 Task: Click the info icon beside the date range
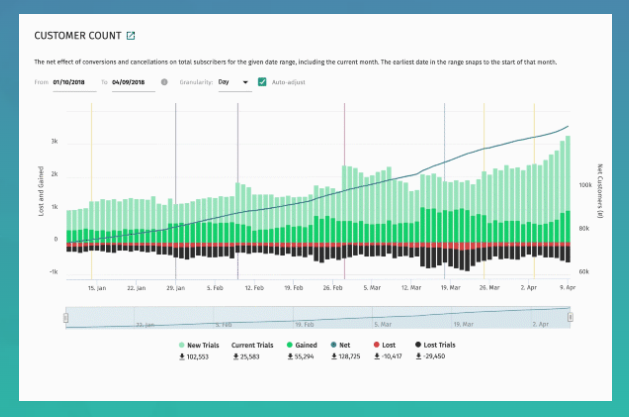164,82
